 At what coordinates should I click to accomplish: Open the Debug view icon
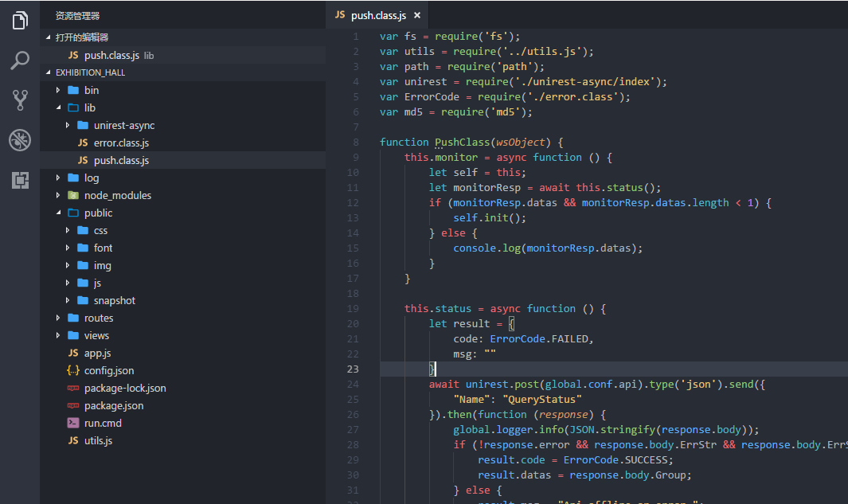[x=20, y=140]
